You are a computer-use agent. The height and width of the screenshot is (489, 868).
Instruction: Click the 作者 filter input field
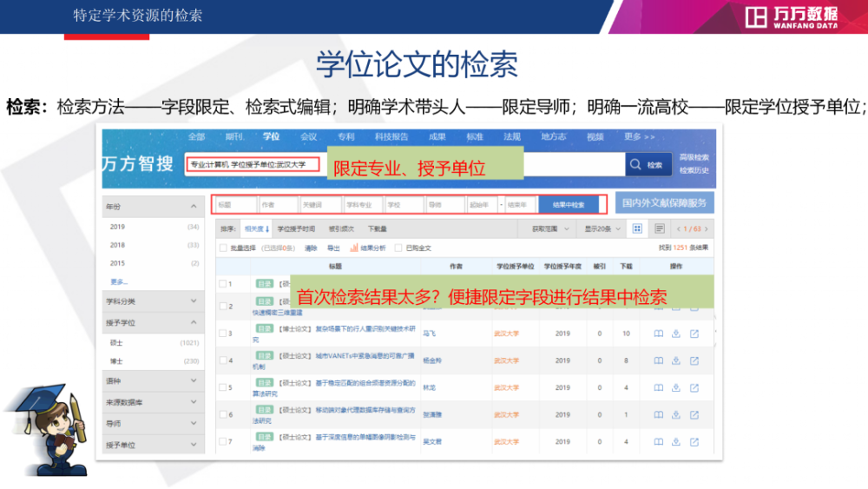point(277,205)
